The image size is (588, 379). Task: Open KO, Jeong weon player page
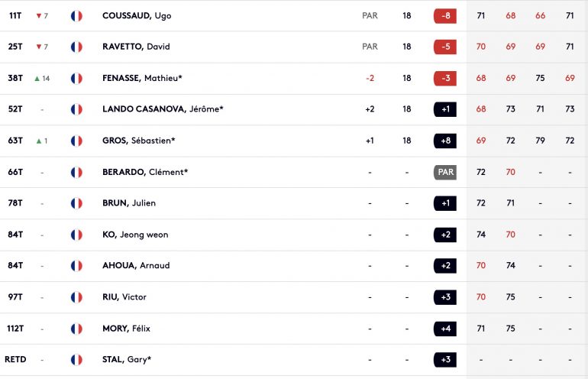click(x=135, y=235)
